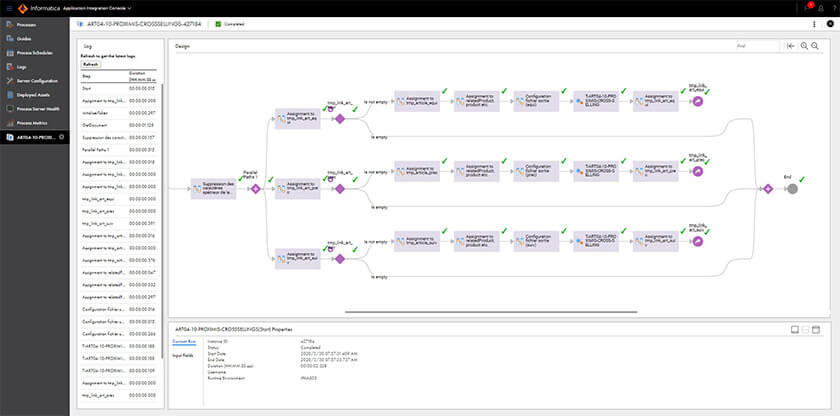This screenshot has width=840, height=416.
Task: Open the vertical three-dot actions menu
Action: pyautogui.click(x=814, y=24)
